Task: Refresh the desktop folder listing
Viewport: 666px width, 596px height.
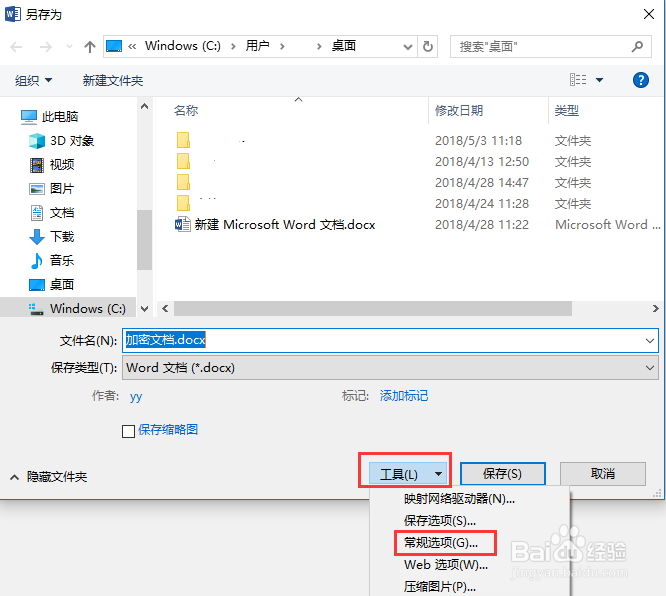Action: (428, 46)
